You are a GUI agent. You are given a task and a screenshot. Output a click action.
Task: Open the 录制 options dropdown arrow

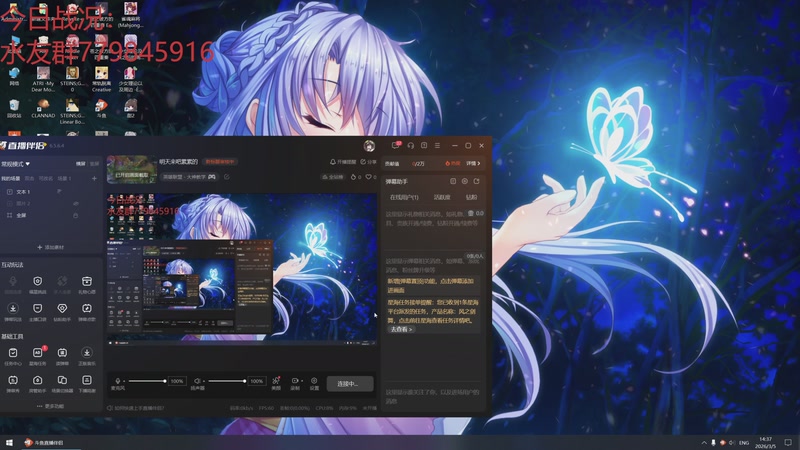point(302,381)
